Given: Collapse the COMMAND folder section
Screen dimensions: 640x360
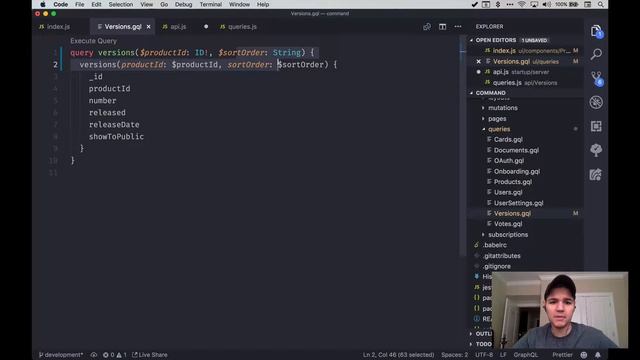Looking at the screenshot, I should 471,93.
